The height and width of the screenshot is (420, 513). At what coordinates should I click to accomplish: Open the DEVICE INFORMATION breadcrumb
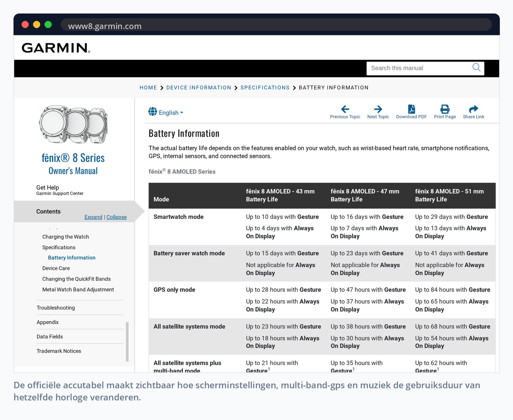click(x=198, y=88)
